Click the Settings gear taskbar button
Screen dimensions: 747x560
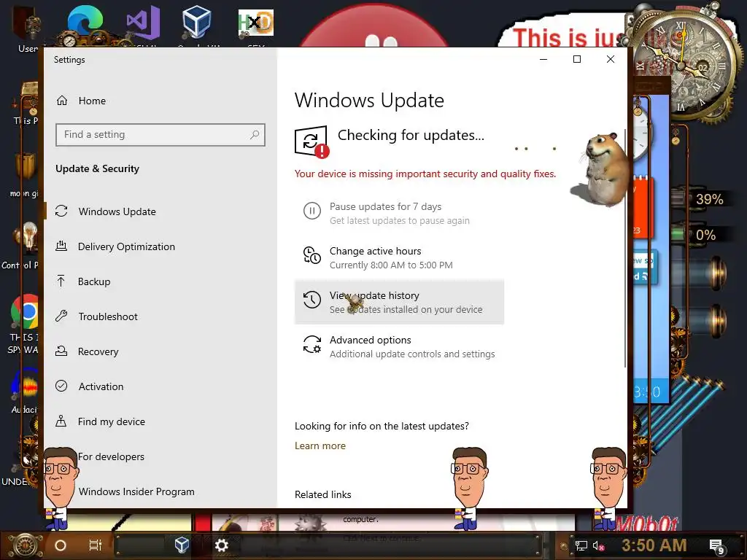(222, 545)
